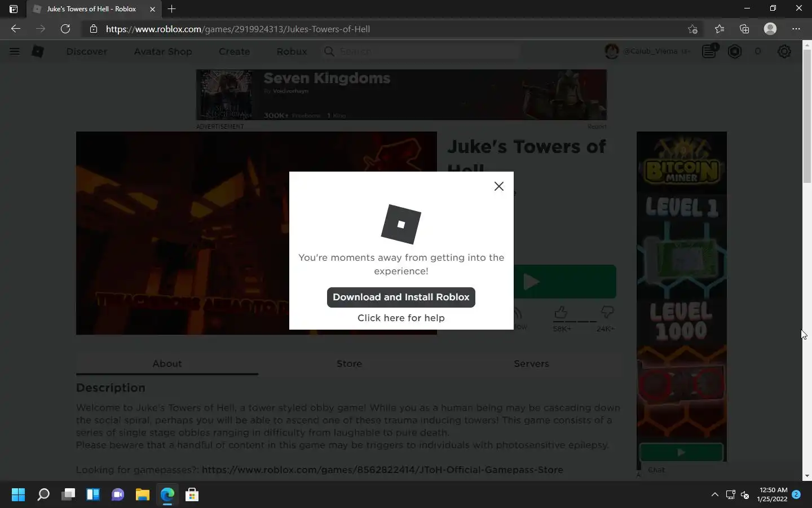Open a new browser tab

(x=172, y=9)
